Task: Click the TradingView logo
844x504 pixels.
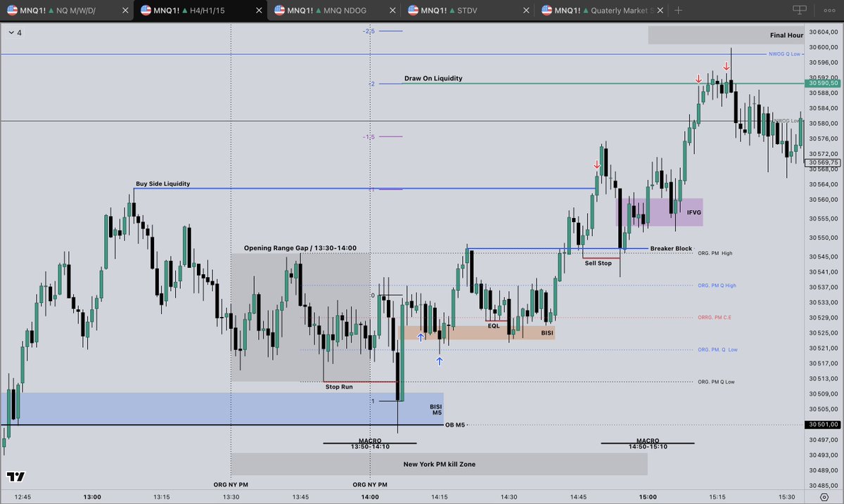Action: (15, 477)
